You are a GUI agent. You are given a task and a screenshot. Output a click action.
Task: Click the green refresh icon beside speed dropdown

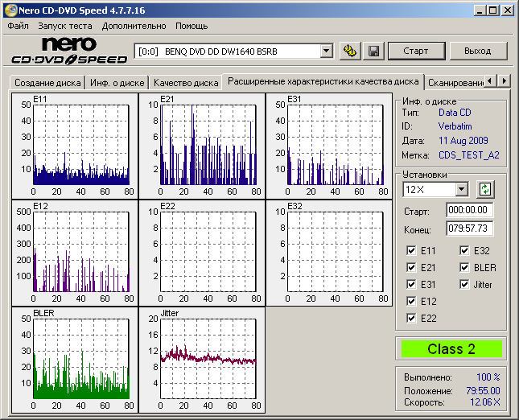click(x=485, y=189)
